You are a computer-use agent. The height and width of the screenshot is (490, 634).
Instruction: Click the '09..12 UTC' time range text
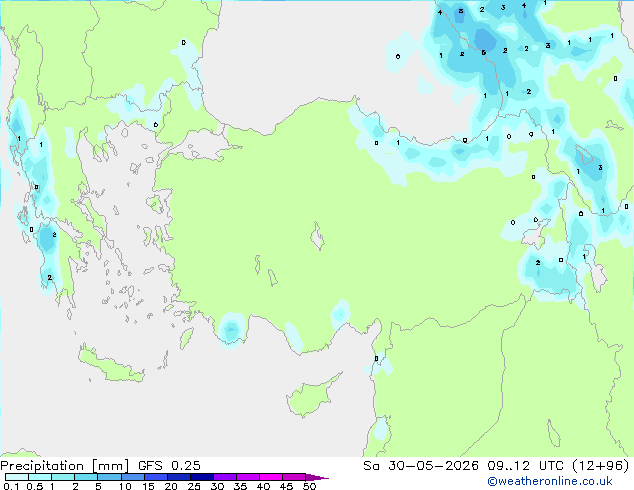point(526,466)
